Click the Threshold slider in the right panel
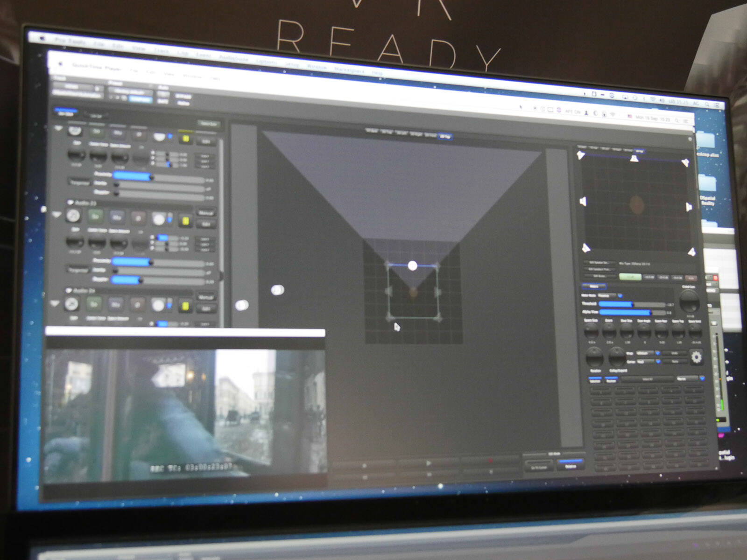The width and height of the screenshot is (747, 560). [632, 304]
